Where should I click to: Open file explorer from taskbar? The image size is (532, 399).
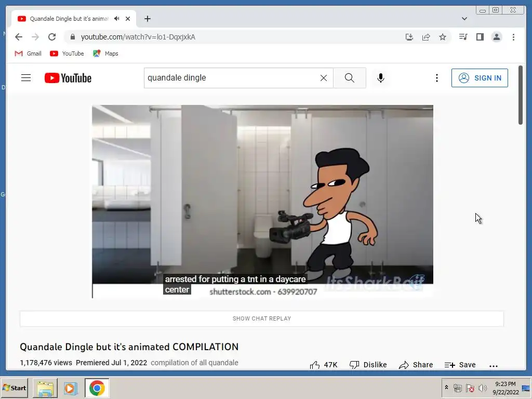(x=45, y=388)
